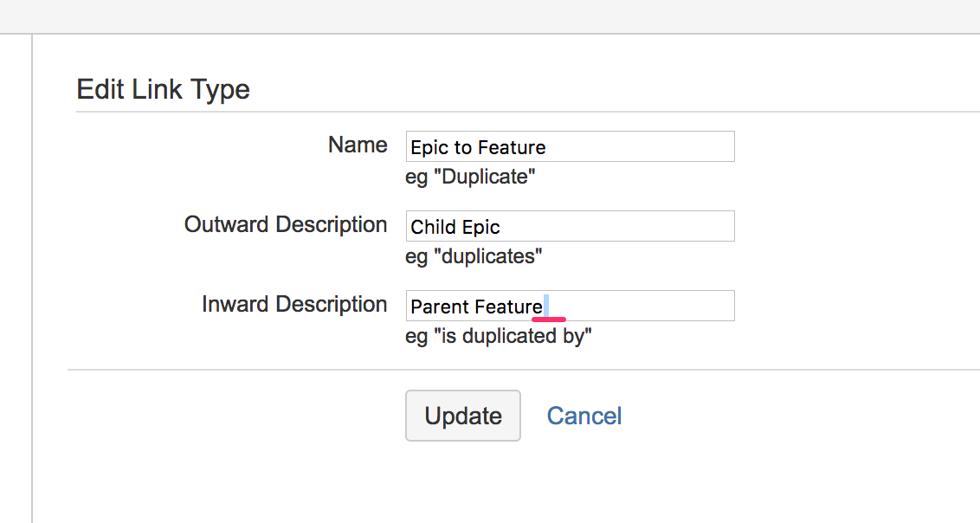
Task: Click the Cancel link
Action: pos(584,416)
